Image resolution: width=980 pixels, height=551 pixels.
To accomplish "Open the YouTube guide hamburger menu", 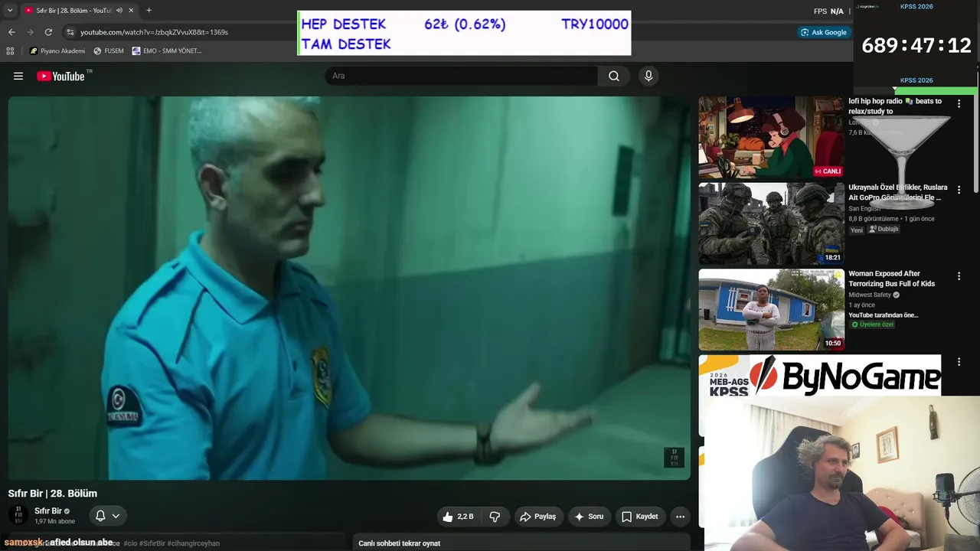I will tap(18, 76).
